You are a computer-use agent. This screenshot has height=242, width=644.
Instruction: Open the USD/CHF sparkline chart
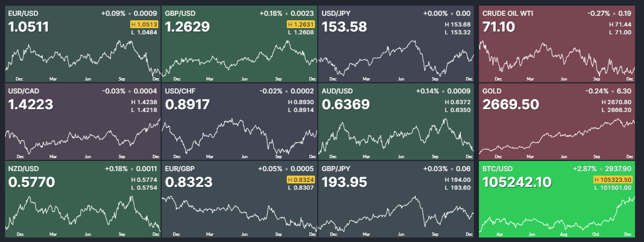[239, 135]
